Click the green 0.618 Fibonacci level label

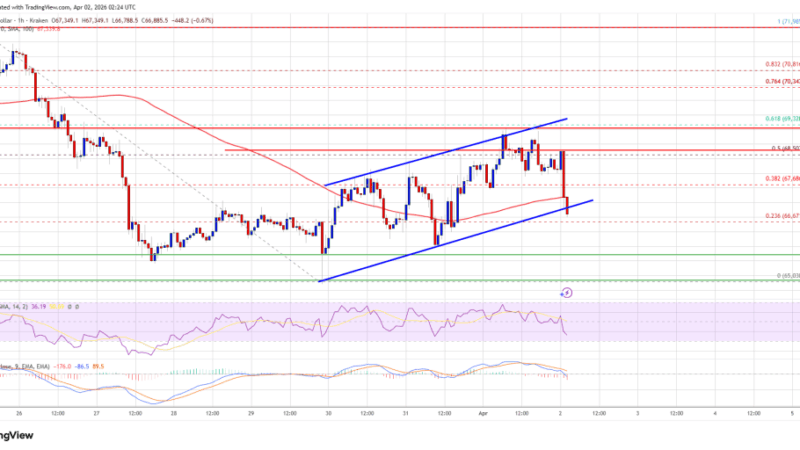click(x=782, y=118)
